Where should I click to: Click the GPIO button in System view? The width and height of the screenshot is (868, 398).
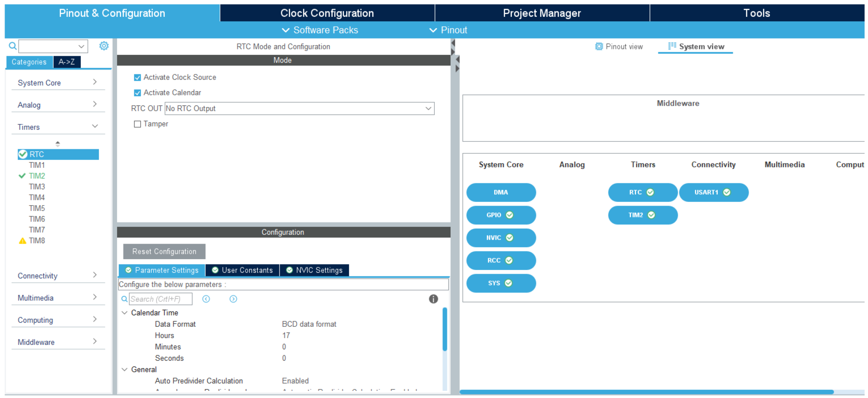pyautogui.click(x=501, y=215)
